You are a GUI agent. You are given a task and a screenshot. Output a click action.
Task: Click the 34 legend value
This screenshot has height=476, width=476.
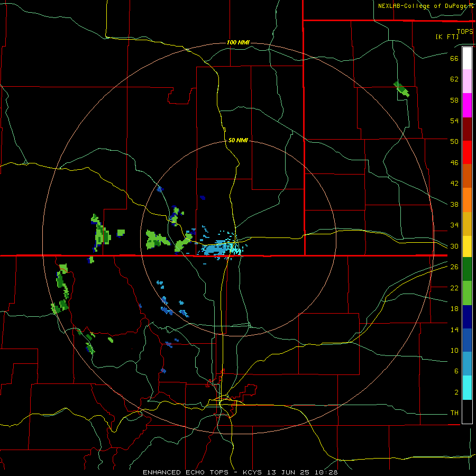pyautogui.click(x=454, y=225)
